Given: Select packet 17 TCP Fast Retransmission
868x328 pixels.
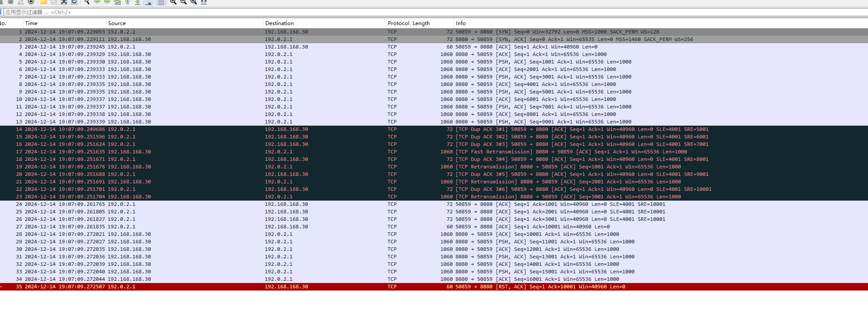Looking at the screenshot, I should tap(434, 152).
